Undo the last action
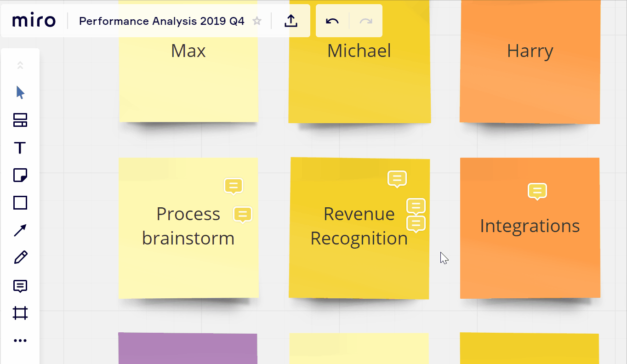Image resolution: width=627 pixels, height=364 pixels. [332, 21]
